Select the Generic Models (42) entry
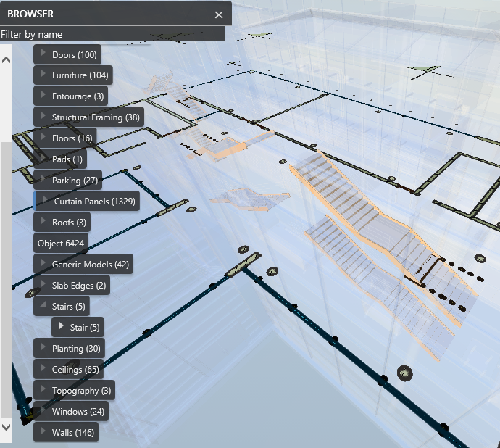Image resolution: width=500 pixels, height=448 pixels. click(x=90, y=265)
